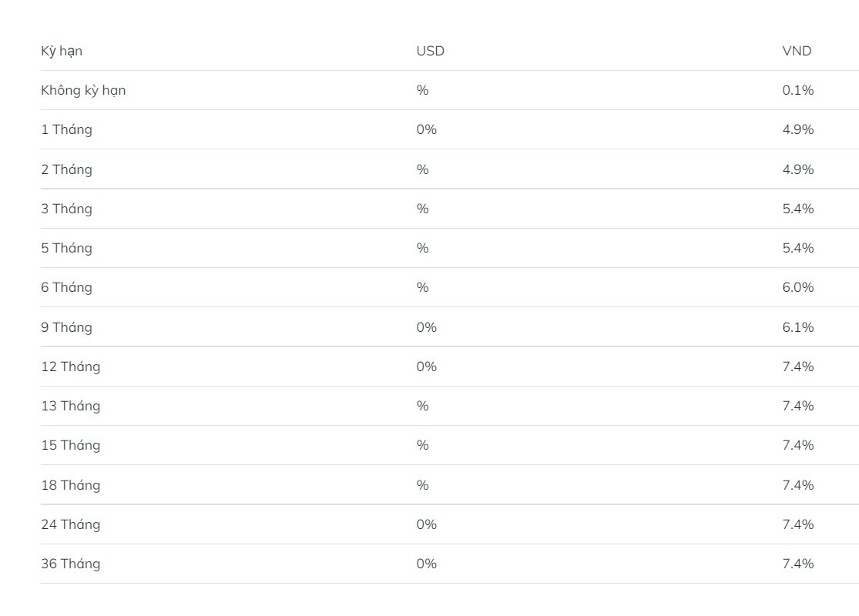
Task: Click the 6.1% VND rate
Action: (x=797, y=327)
